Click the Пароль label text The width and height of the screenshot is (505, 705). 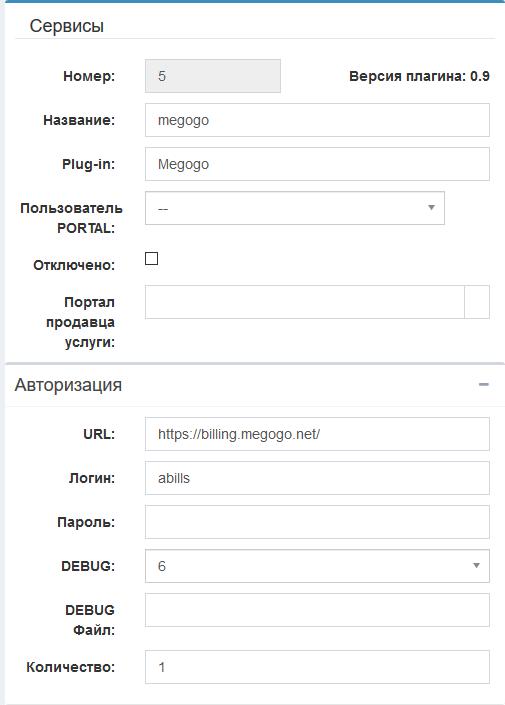86,522
